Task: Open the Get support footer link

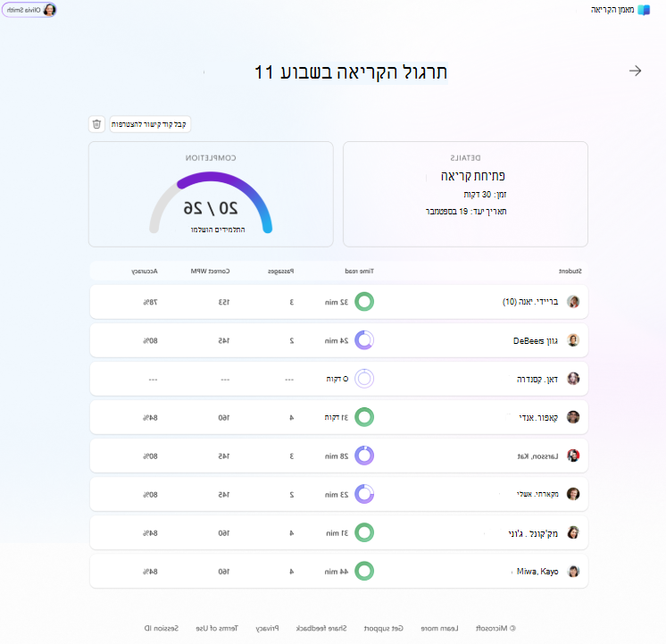Action: 384,628
